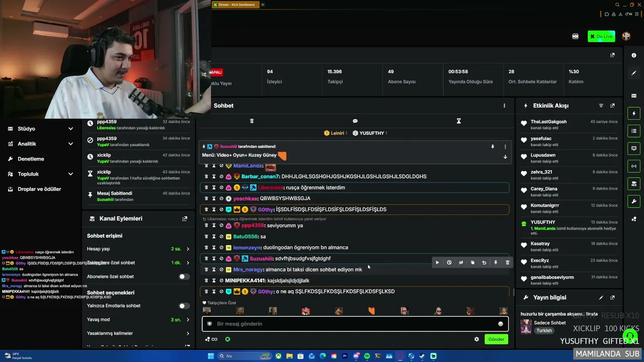Delete message using hover toolbar trash icon
This screenshot has height=362, width=644.
(x=507, y=262)
